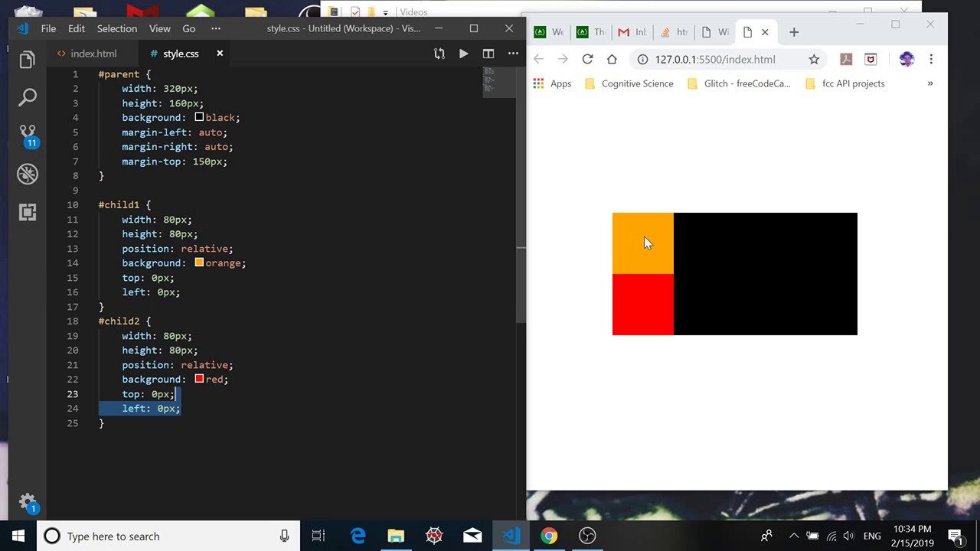The width and height of the screenshot is (980, 551).
Task: Open the editor More Actions ellipsis menu
Action: [513, 54]
